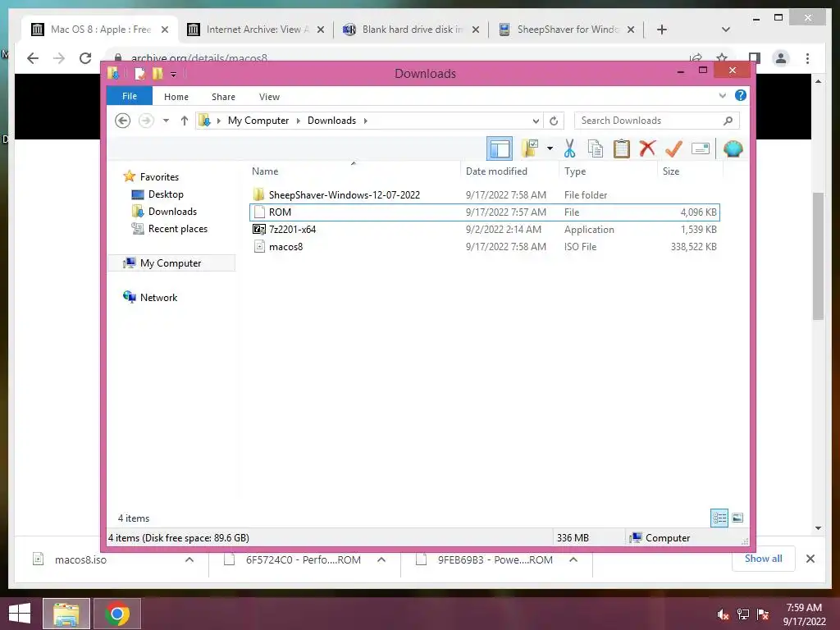The image size is (840, 630).
Task: Open macos8.iso download options chevron
Action: (189, 559)
